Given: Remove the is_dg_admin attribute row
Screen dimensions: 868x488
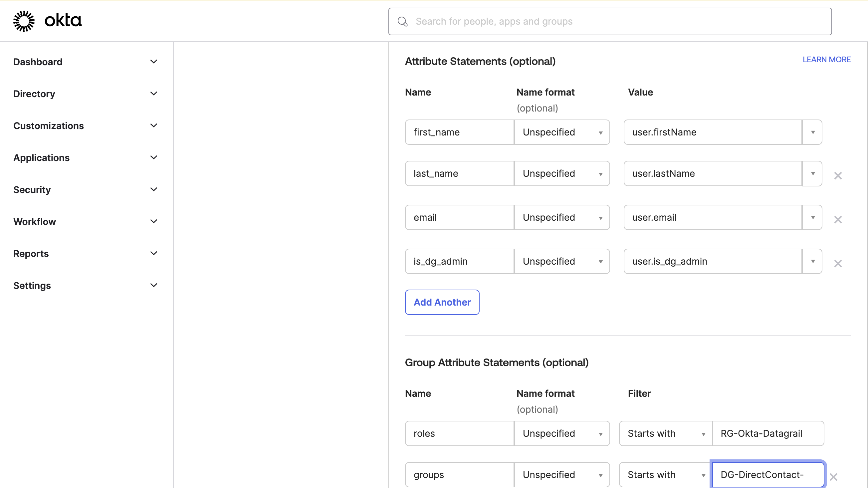Looking at the screenshot, I should click(x=838, y=263).
